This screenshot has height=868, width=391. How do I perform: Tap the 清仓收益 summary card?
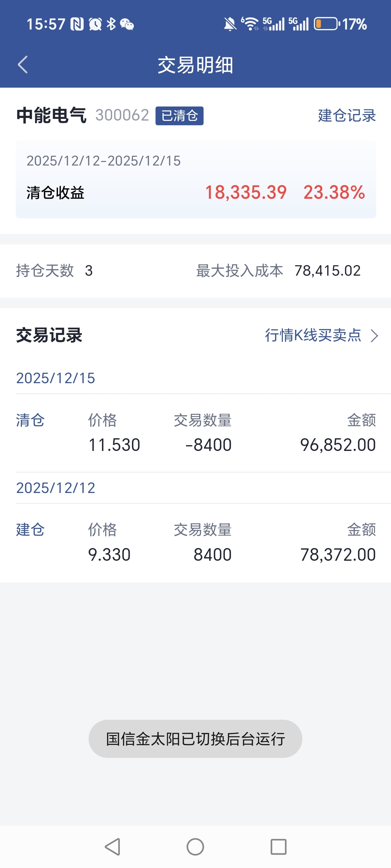(195, 180)
